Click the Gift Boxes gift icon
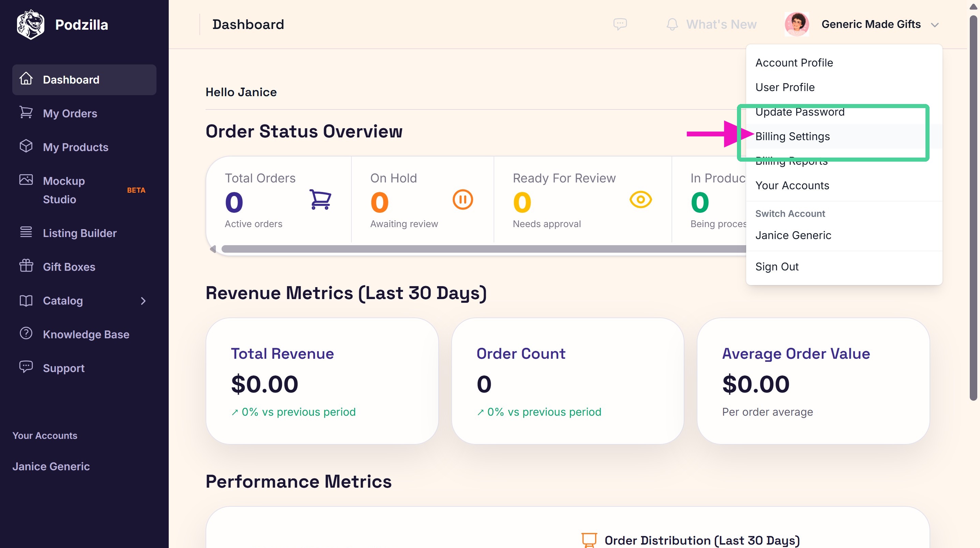980x548 pixels. (x=26, y=266)
